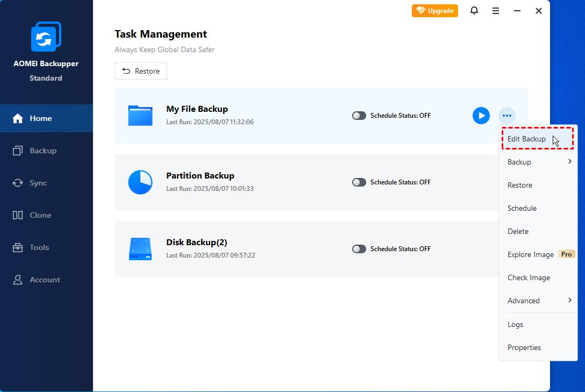Click the Disk Backup(2) task title
Viewport: 585px width, 392px height.
pyautogui.click(x=197, y=243)
